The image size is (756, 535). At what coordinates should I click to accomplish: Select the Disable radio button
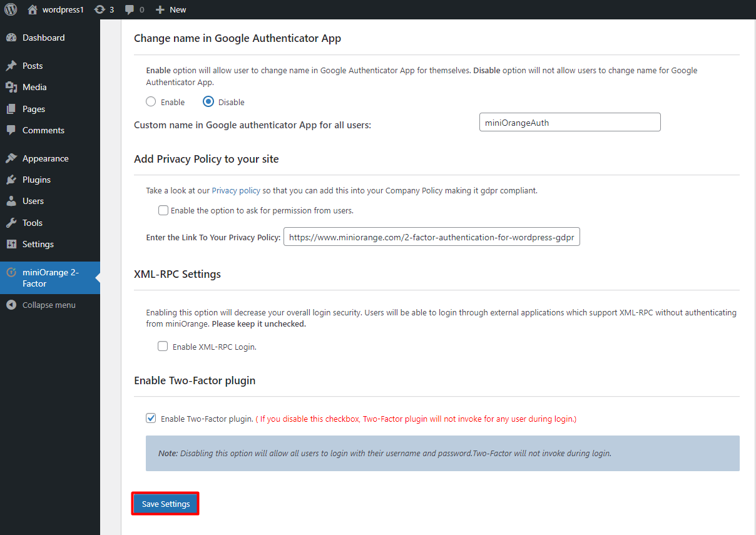point(209,102)
